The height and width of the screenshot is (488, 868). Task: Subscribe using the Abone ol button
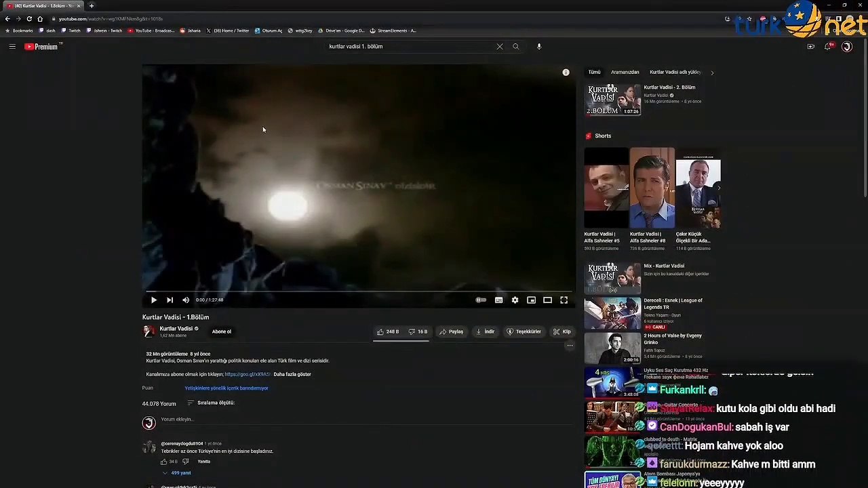click(x=222, y=331)
